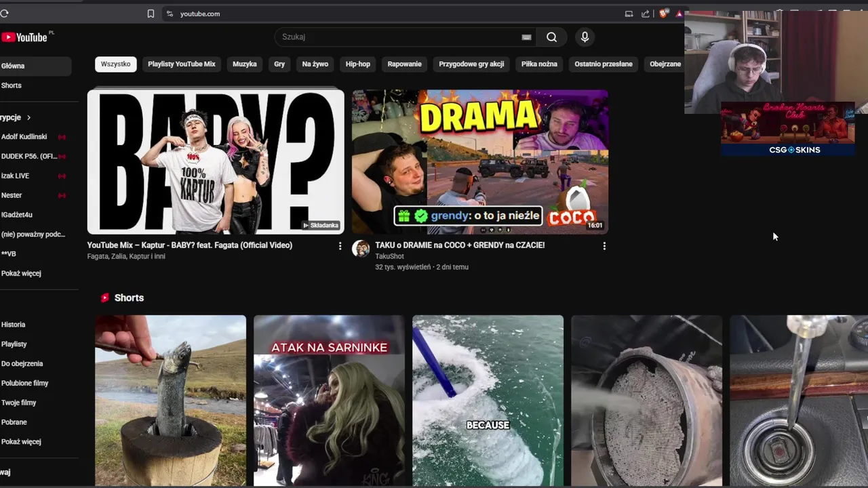Open the frozen ice BECAUSE Short
868x488 pixels.
click(x=488, y=401)
